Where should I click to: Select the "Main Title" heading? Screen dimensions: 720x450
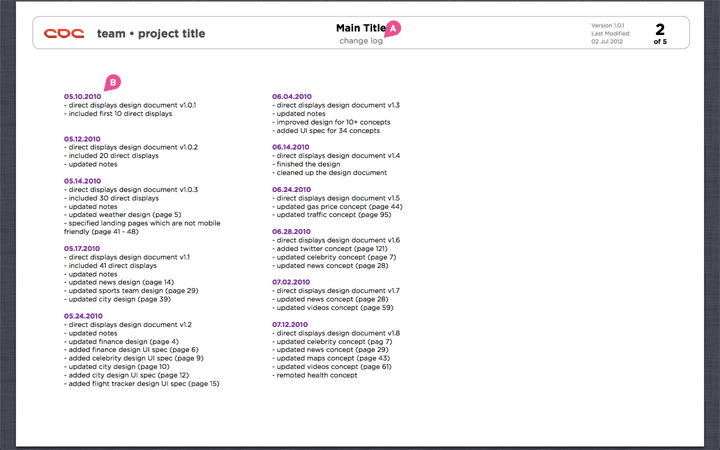click(x=360, y=27)
